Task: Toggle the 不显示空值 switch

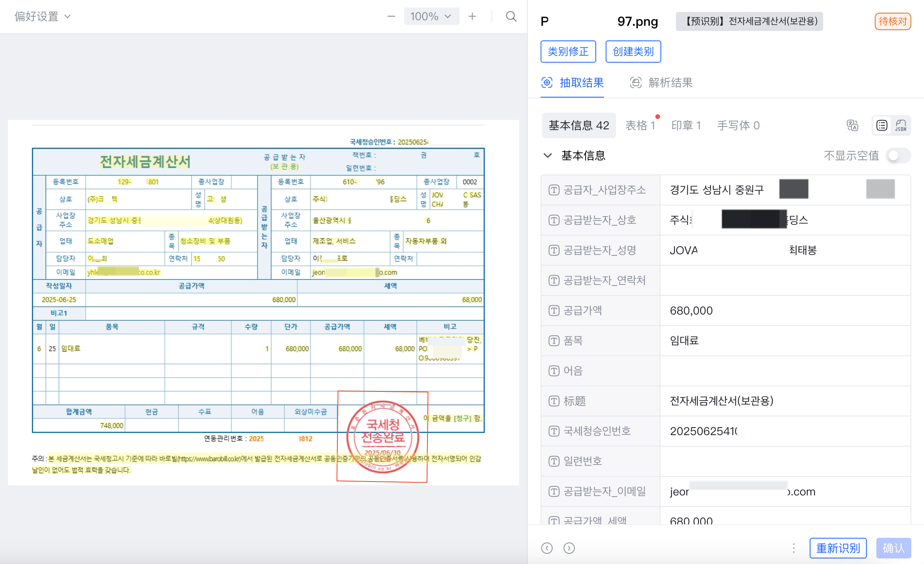Action: point(898,155)
